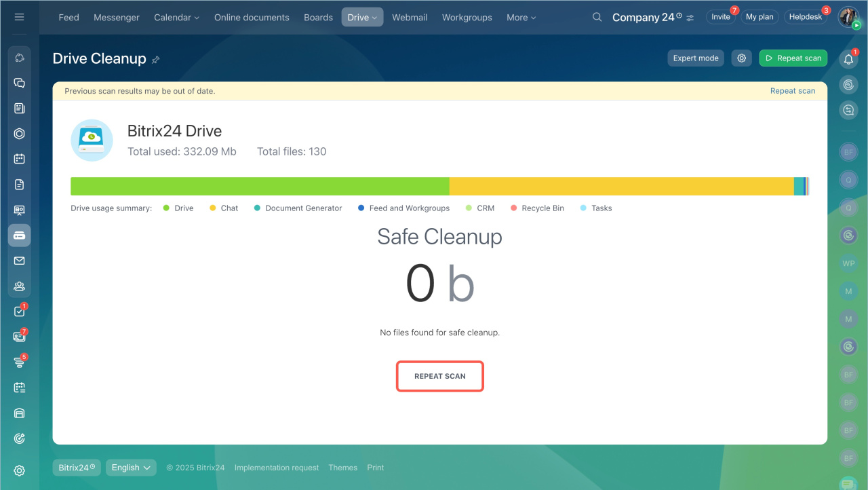Open Drive Cleanup gear settings
Screen dimensions: 868x490
[742, 58]
